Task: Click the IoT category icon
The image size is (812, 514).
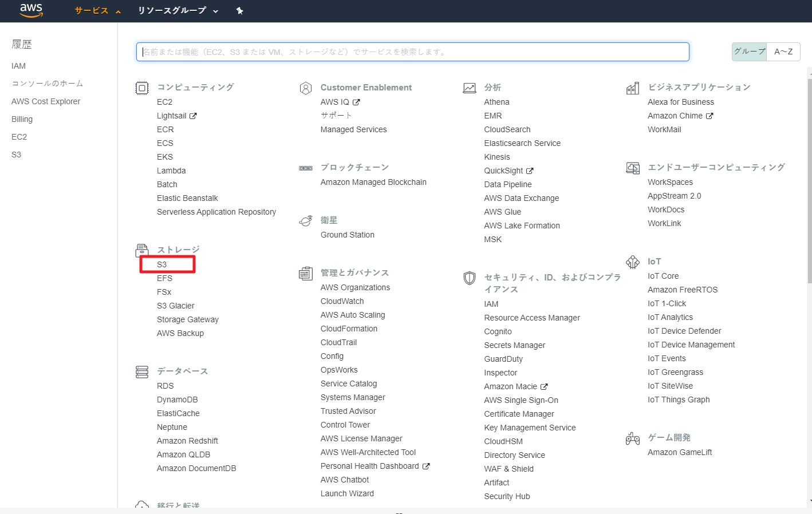Action: coord(633,262)
